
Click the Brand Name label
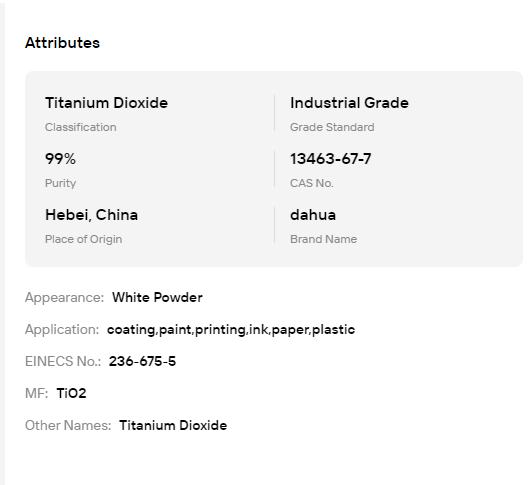point(323,239)
